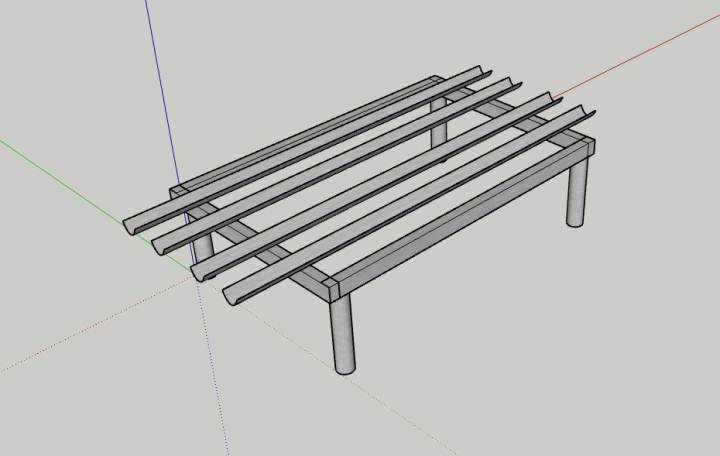Image resolution: width=720 pixels, height=456 pixels.
Task: Select the bottom of the nearest front leg
Action: 345,367
